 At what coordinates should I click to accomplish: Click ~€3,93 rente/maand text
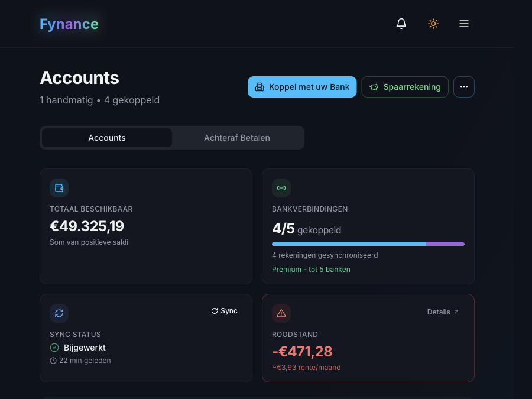tap(306, 368)
